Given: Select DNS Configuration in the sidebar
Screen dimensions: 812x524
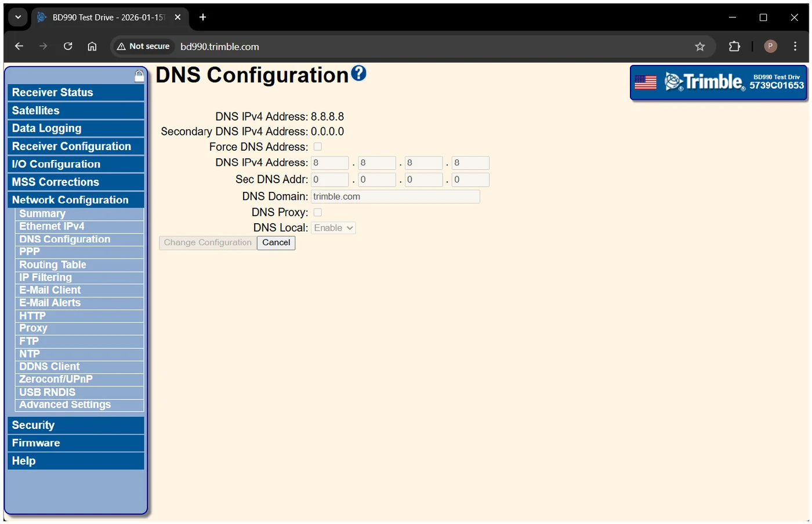Looking at the screenshot, I should [80, 239].
